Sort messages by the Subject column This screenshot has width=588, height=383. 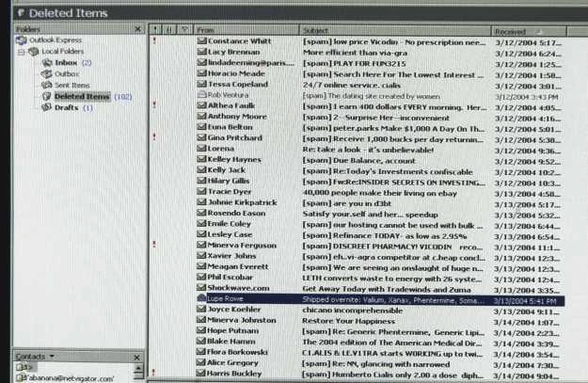(x=395, y=31)
